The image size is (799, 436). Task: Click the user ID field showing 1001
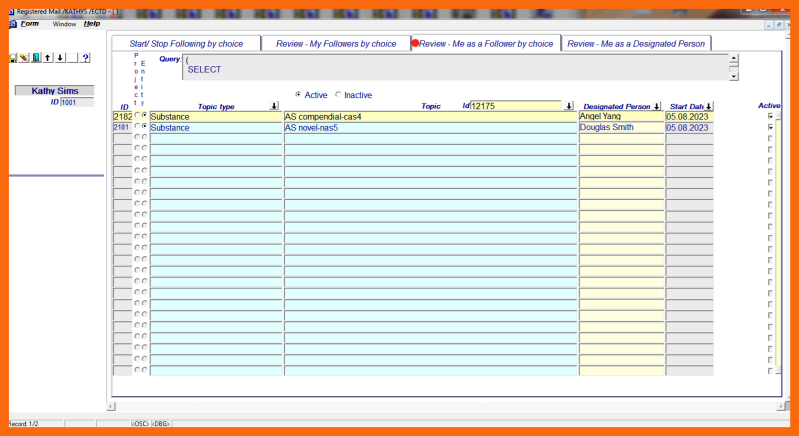click(x=77, y=102)
